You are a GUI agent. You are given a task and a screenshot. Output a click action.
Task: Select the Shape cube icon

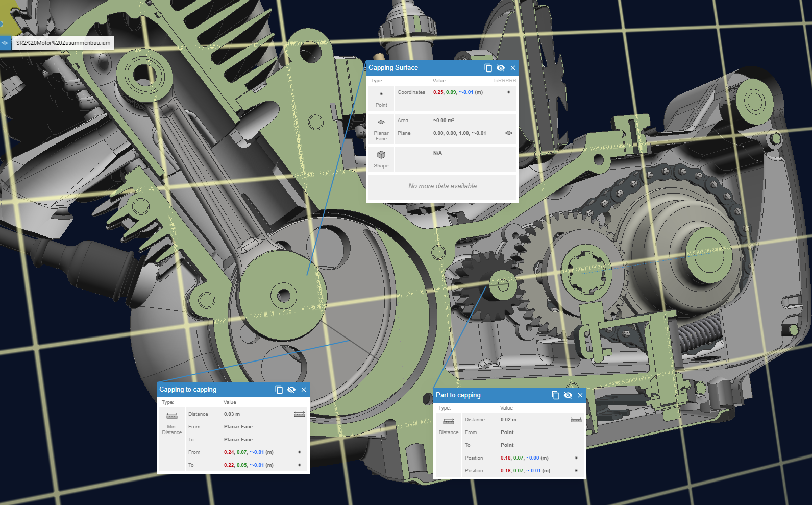coord(381,155)
